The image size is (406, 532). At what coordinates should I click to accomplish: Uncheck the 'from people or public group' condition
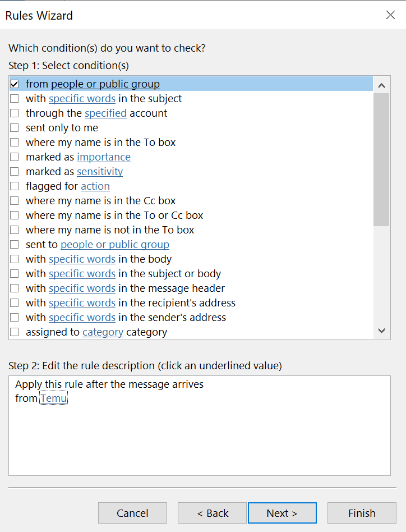(14, 84)
